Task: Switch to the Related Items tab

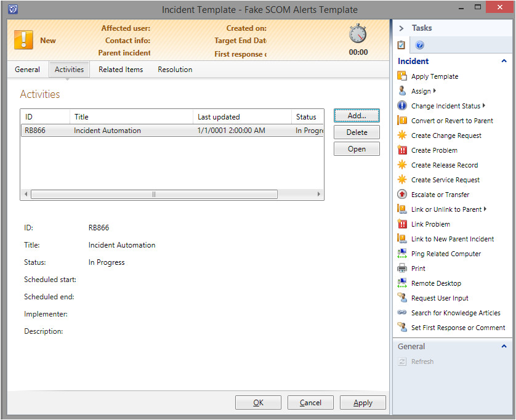Action: point(121,70)
